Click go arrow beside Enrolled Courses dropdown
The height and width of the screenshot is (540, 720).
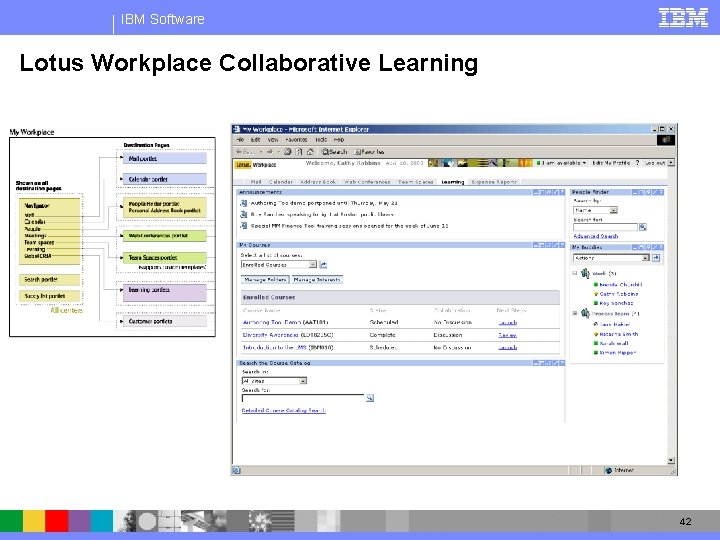click(323, 264)
